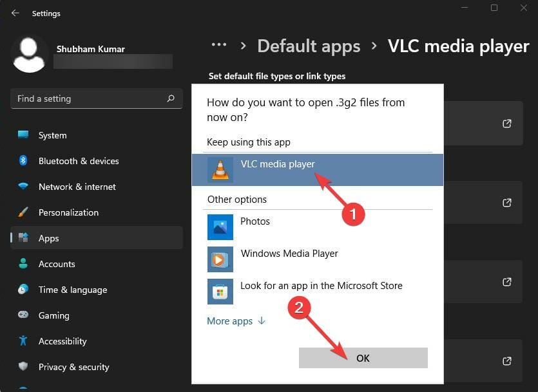Viewport: 538px width, 392px height.
Task: Open Personalization settings
Action: 97,212
